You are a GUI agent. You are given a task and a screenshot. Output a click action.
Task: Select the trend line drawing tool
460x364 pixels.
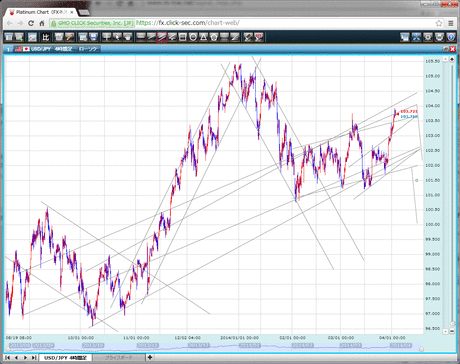point(151,37)
